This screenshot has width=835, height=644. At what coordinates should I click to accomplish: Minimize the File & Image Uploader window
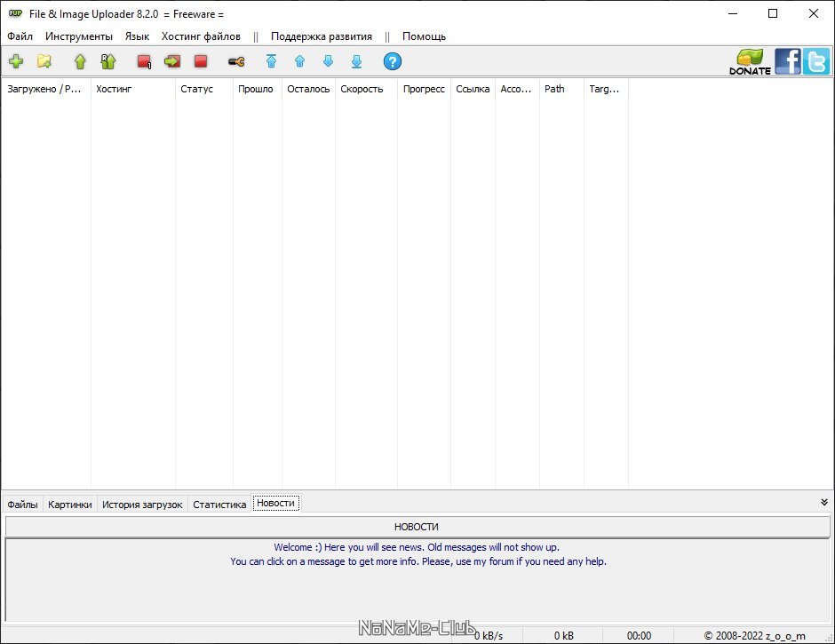733,13
